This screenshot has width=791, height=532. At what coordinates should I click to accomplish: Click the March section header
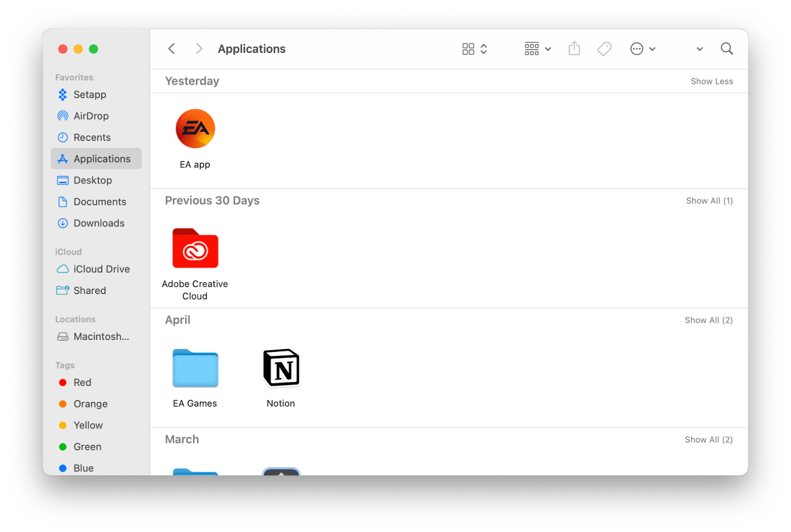[182, 439]
